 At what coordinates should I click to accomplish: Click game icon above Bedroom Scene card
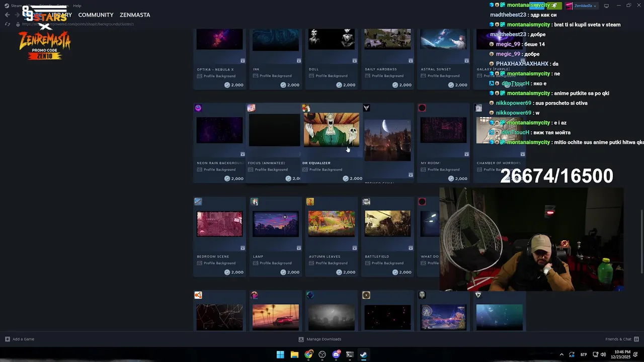click(198, 202)
